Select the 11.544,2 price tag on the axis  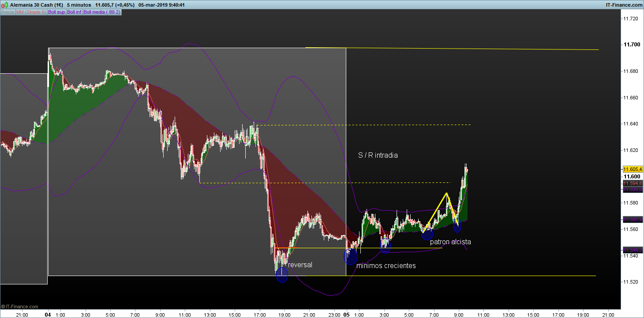coord(633,250)
